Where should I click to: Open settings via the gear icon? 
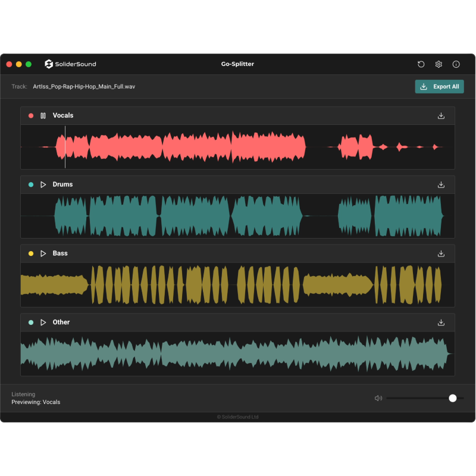[439, 64]
